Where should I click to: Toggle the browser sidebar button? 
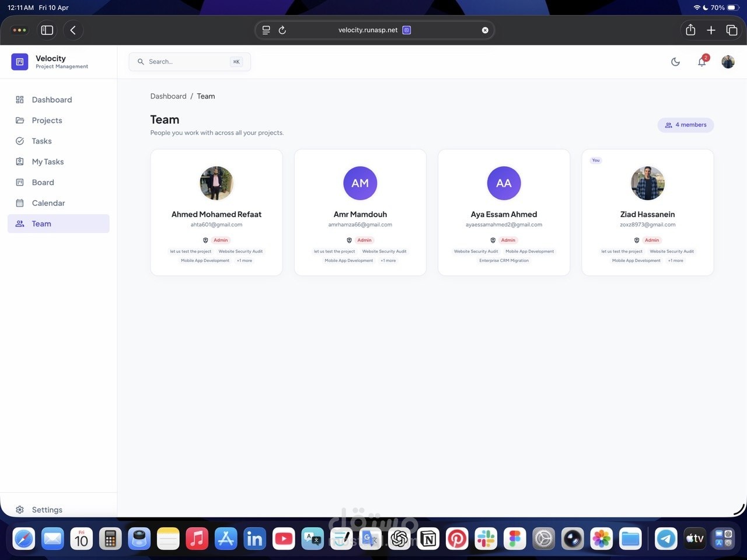click(x=47, y=30)
